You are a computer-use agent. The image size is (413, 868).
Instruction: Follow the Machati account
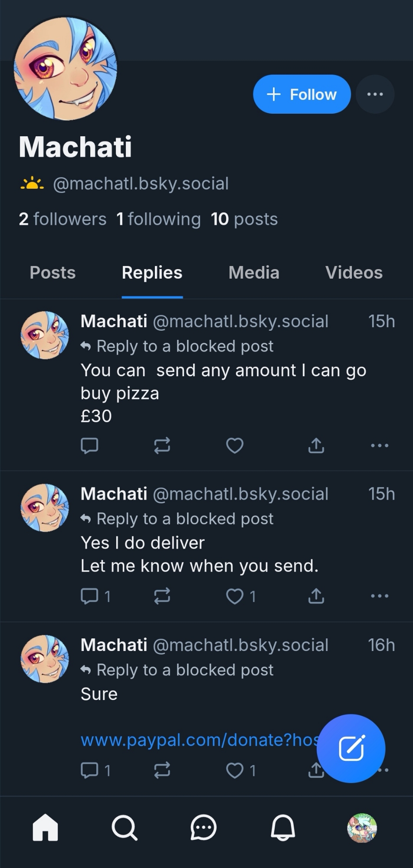302,94
